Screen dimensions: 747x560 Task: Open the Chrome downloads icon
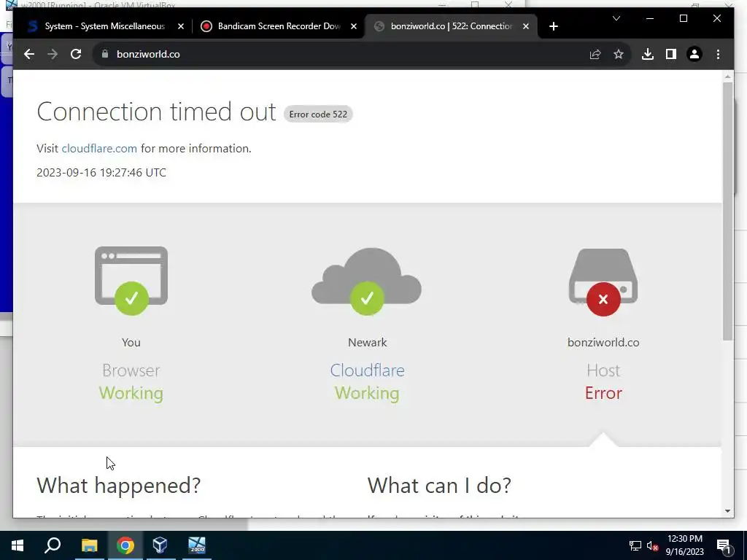(648, 54)
